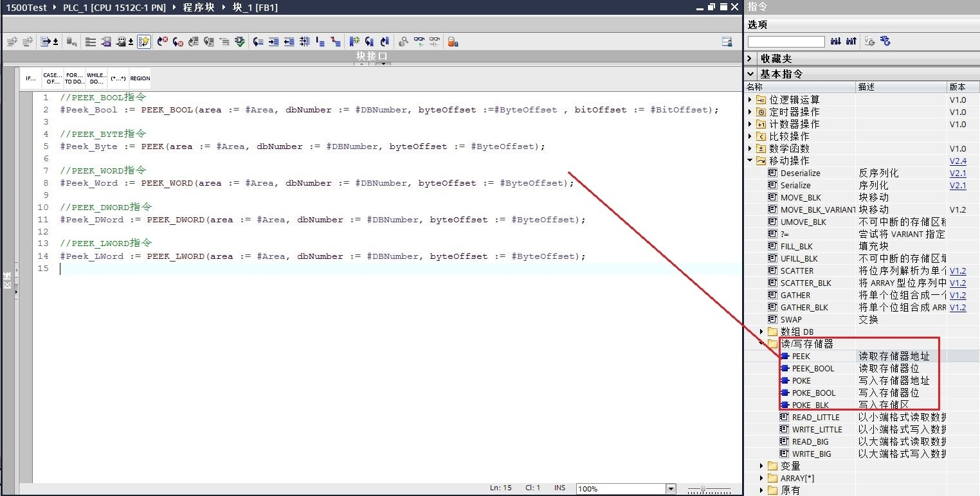980x496 pixels.
Task: Click the 块接口 block interface bar
Action: click(372, 57)
